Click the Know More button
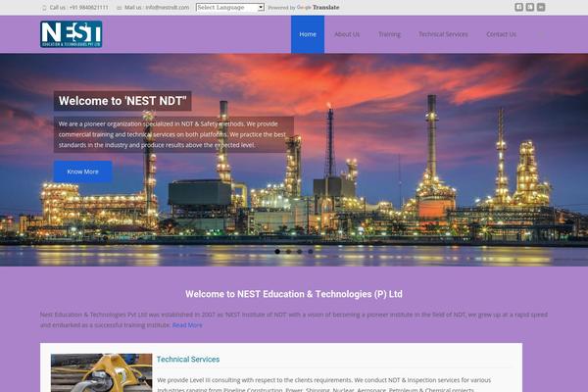 (x=83, y=171)
